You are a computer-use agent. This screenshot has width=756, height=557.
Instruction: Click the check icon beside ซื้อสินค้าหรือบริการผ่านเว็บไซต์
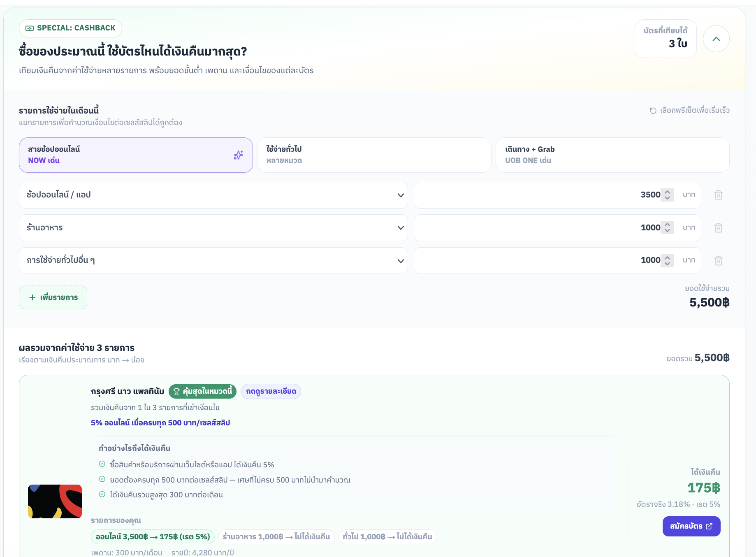pos(102,464)
